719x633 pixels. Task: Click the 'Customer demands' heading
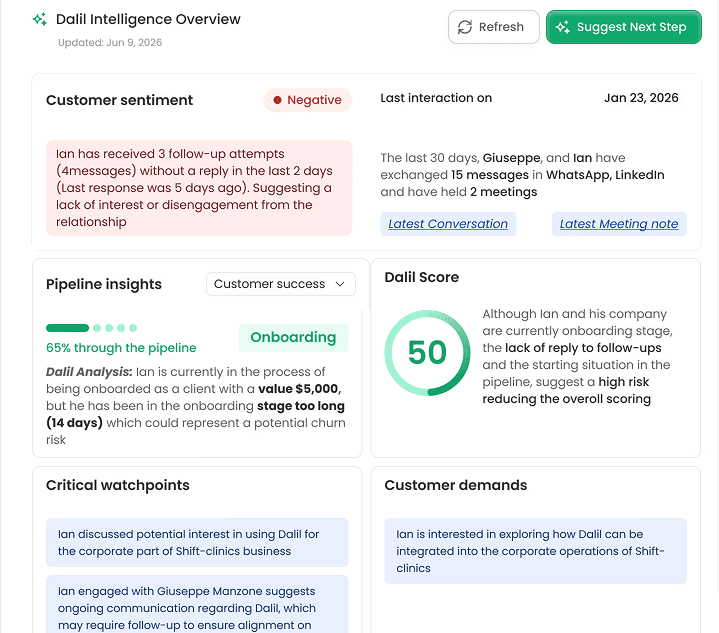pyautogui.click(x=456, y=485)
